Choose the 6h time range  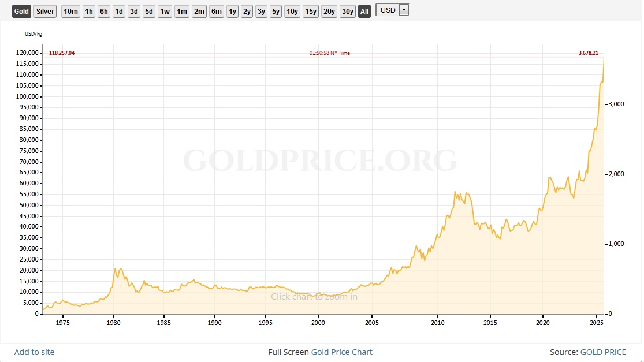coord(104,12)
